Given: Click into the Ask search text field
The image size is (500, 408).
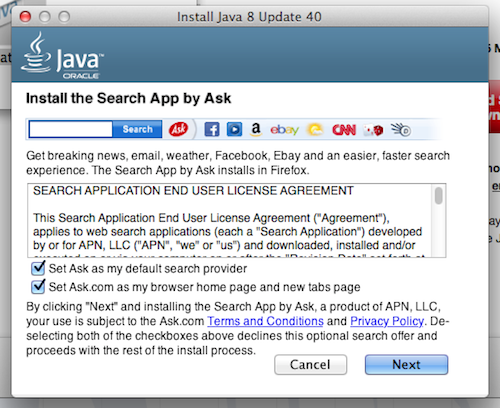Looking at the screenshot, I should point(71,129).
